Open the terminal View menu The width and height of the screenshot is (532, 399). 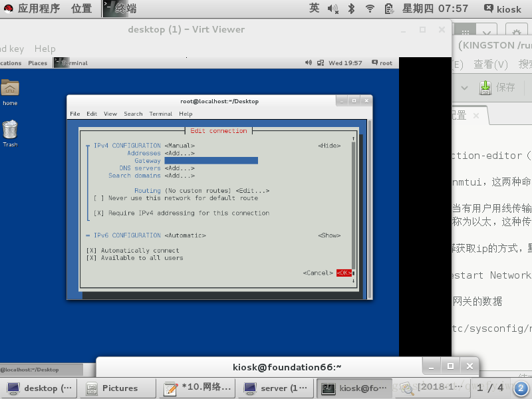click(x=110, y=114)
